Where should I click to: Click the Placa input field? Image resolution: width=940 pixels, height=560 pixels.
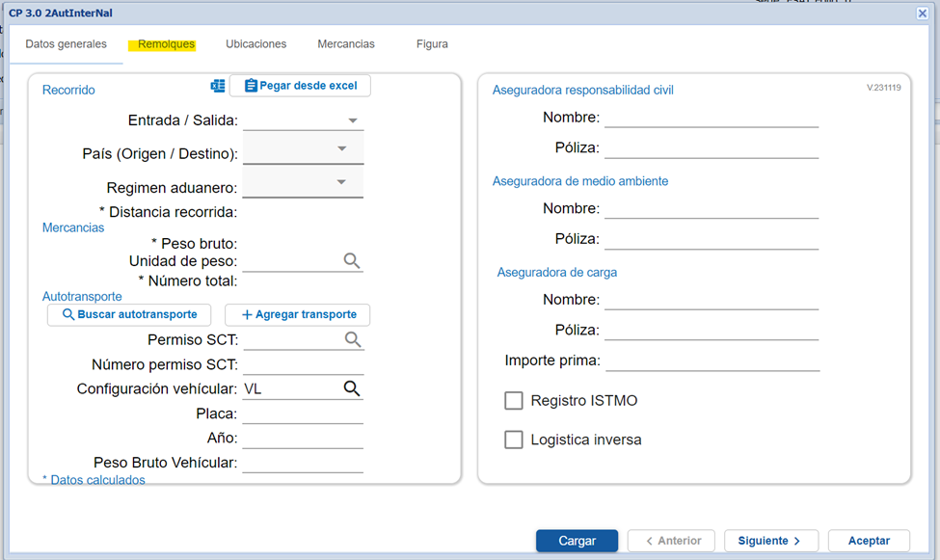tap(303, 413)
